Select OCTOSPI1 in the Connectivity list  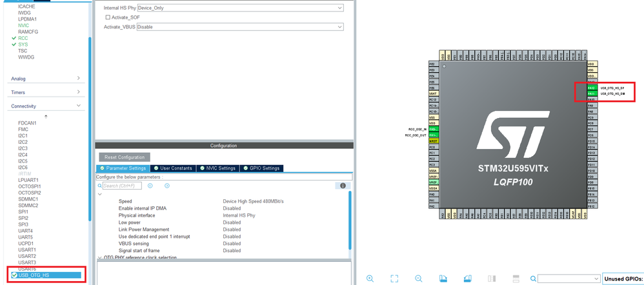(x=30, y=186)
